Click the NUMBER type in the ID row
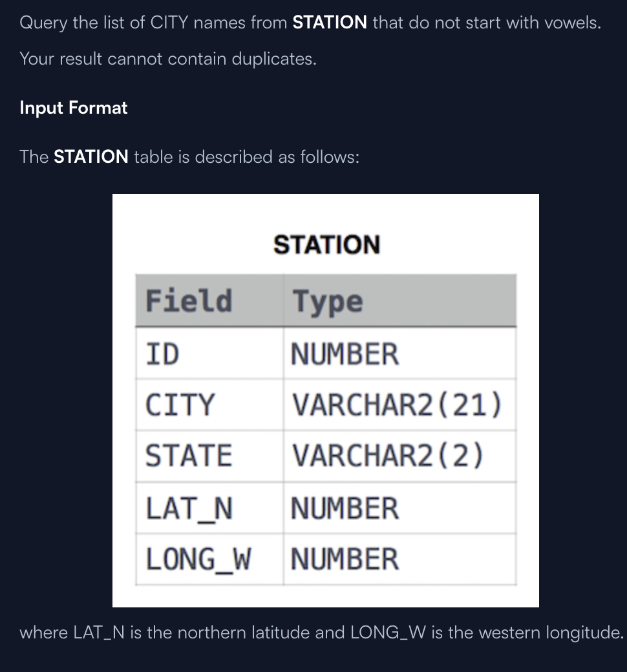 (x=345, y=353)
